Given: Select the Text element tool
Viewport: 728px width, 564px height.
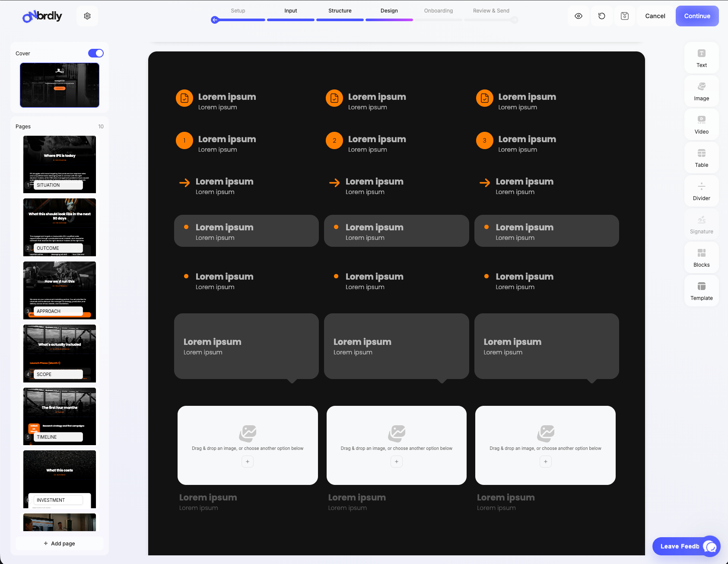Looking at the screenshot, I should point(701,58).
